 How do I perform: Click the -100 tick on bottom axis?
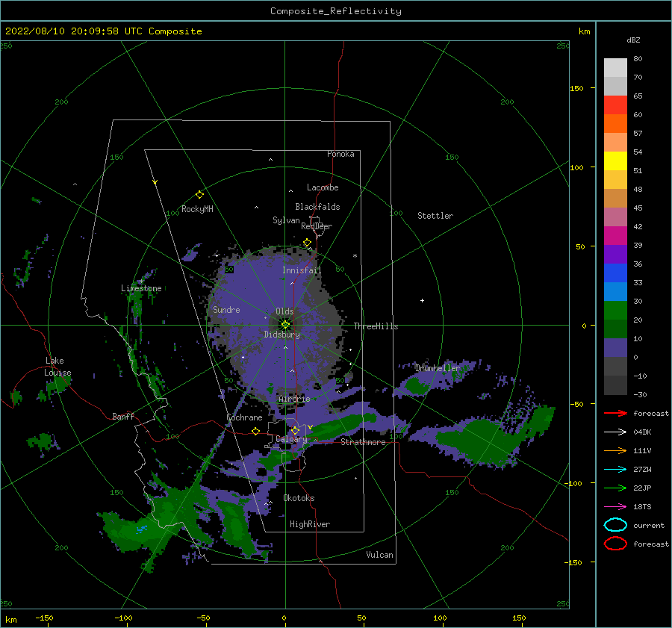(123, 618)
